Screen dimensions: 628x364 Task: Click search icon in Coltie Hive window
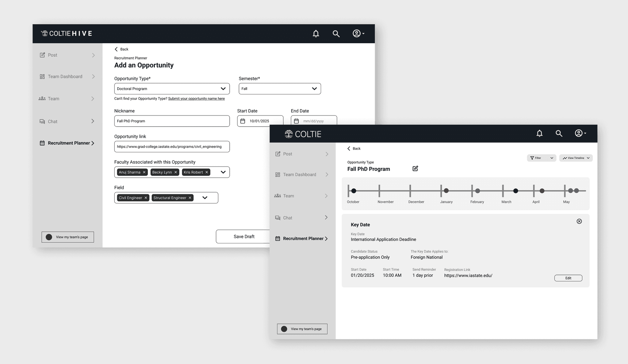coord(336,34)
